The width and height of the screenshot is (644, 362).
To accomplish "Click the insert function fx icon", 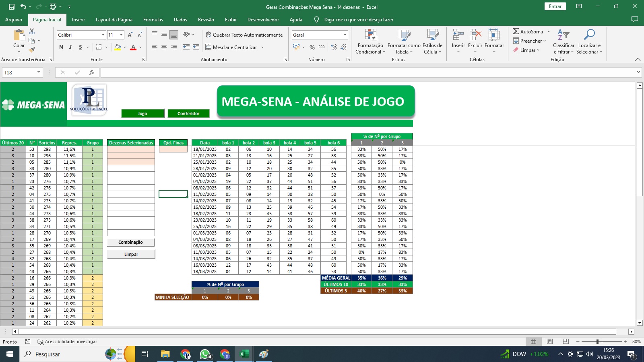I will (x=92, y=72).
